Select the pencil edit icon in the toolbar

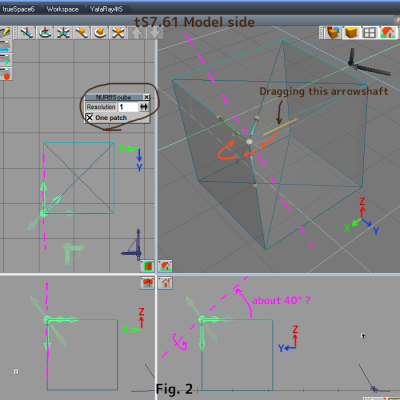point(5,32)
